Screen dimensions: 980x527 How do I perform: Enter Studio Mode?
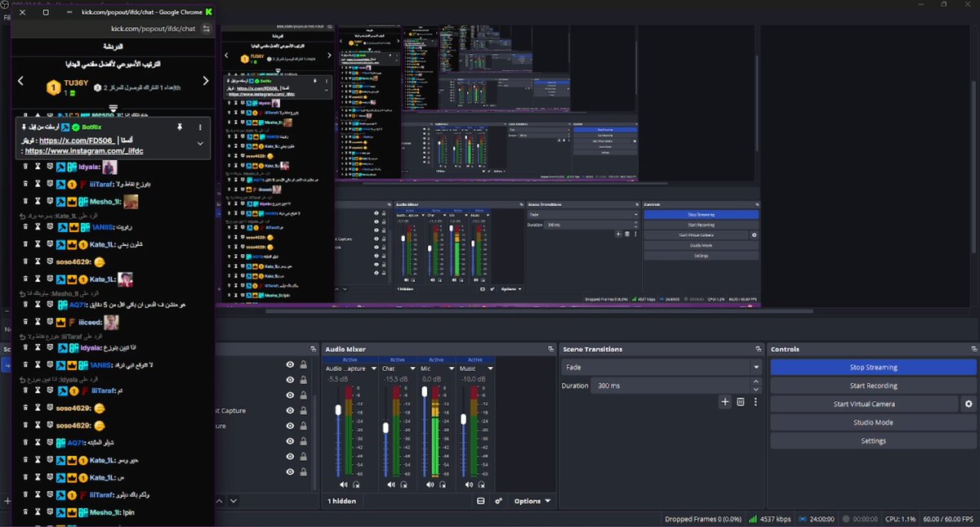(873, 422)
